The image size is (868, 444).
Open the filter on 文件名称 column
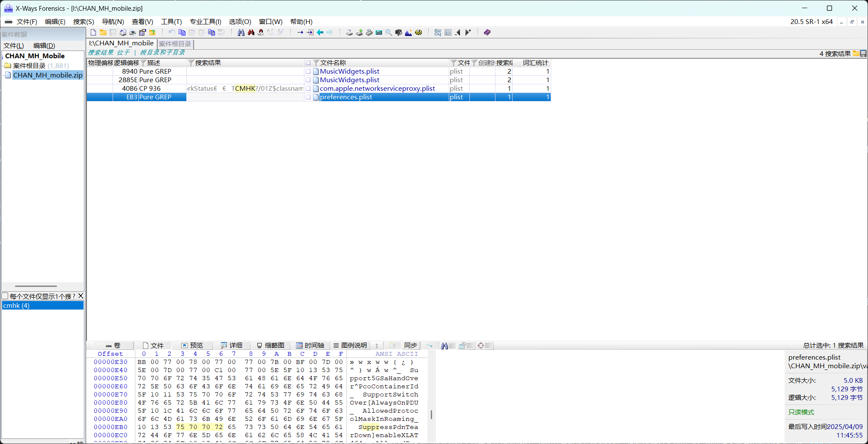316,63
